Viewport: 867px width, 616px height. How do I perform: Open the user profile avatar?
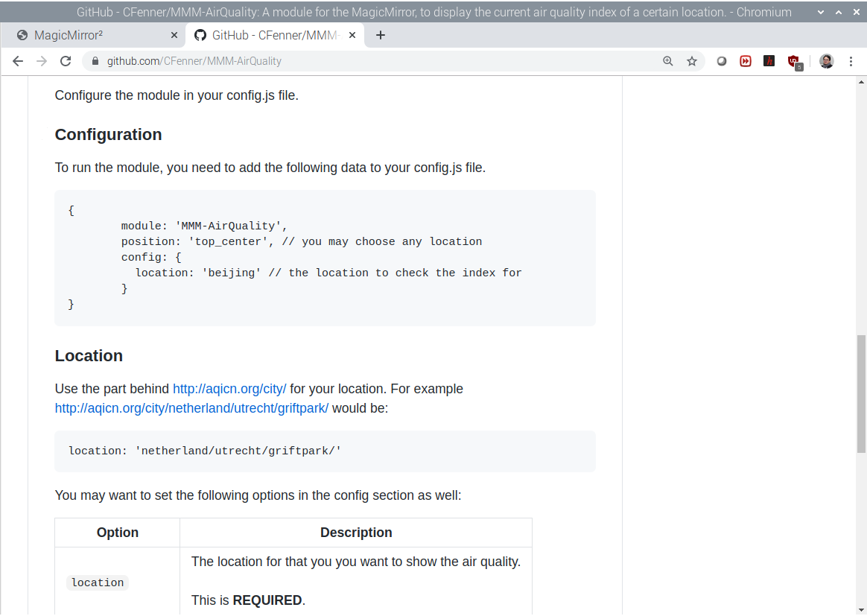pos(827,61)
